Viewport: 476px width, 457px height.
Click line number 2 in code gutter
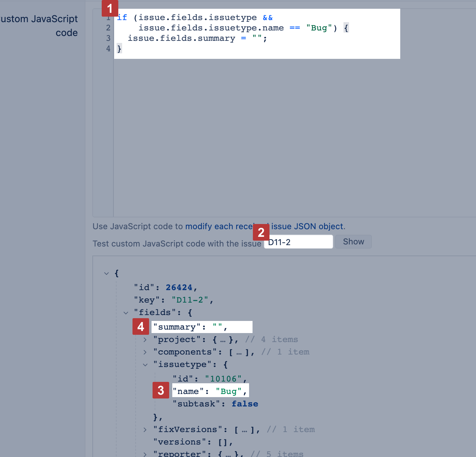tap(108, 28)
